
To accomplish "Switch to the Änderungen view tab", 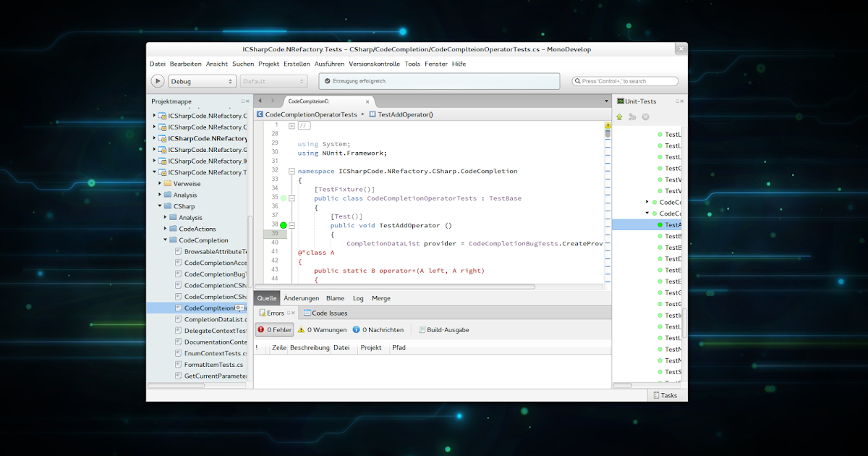I will (302, 298).
